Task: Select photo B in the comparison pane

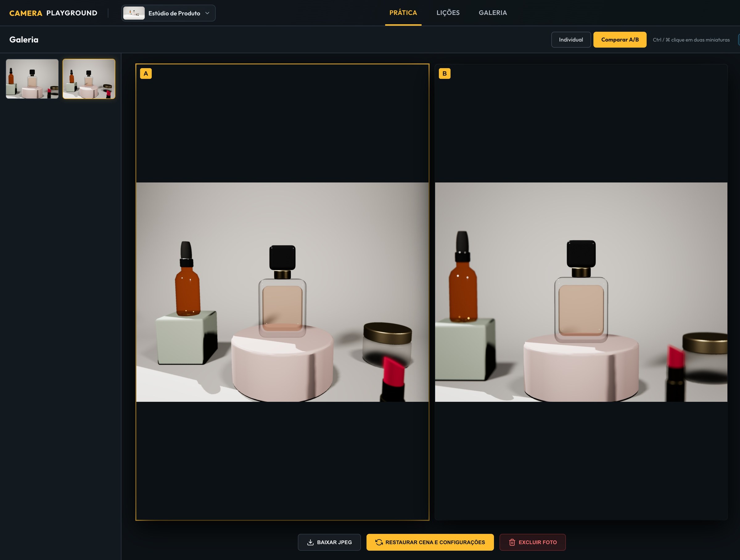Action: pos(581,292)
